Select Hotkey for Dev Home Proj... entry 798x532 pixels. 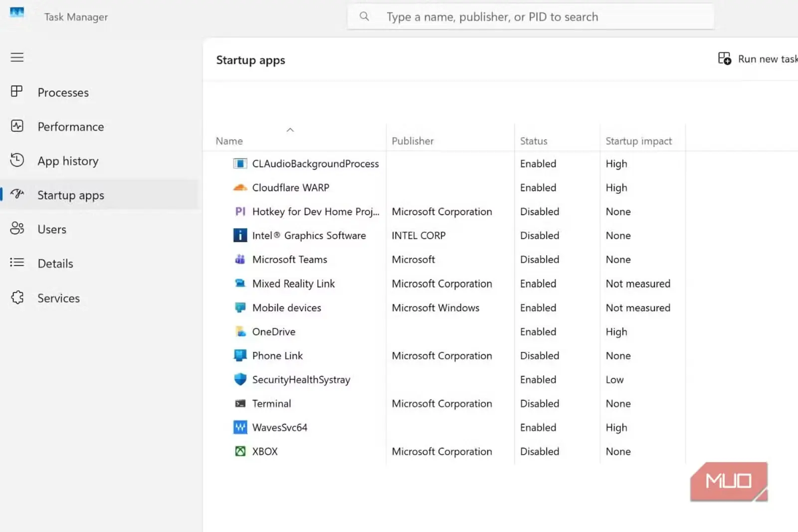coord(316,211)
